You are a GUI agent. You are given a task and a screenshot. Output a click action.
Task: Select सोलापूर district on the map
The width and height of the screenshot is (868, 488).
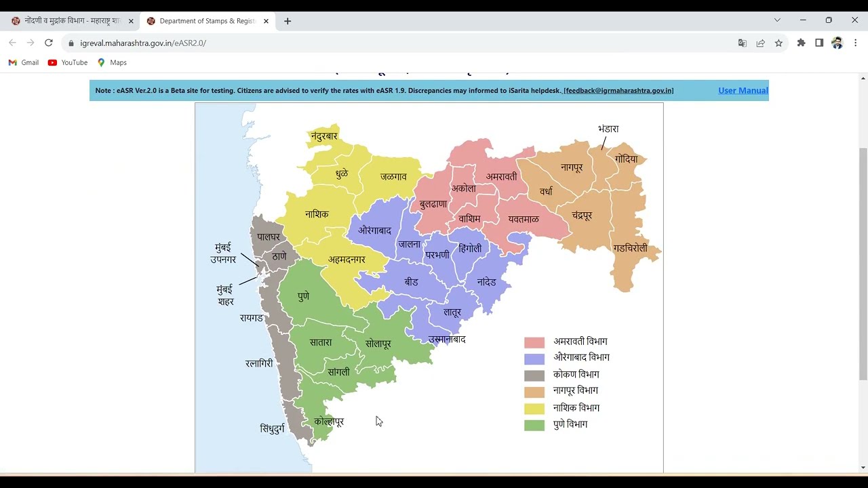tap(378, 344)
